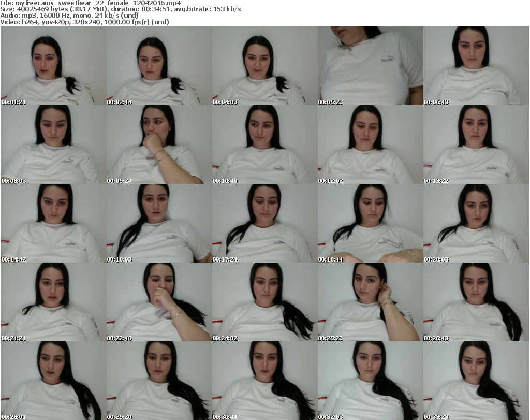
Task: Click the Video h264 info line
Action: pos(84,22)
